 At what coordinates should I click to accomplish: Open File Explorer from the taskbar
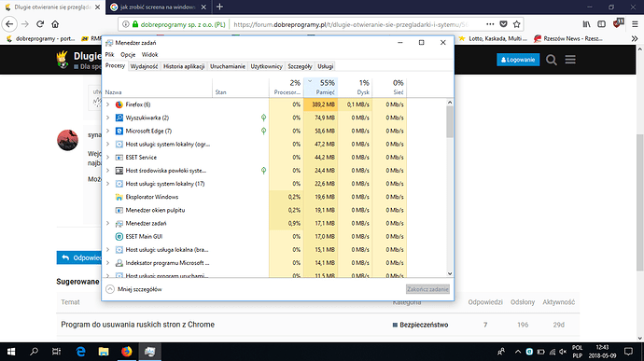tap(104, 352)
